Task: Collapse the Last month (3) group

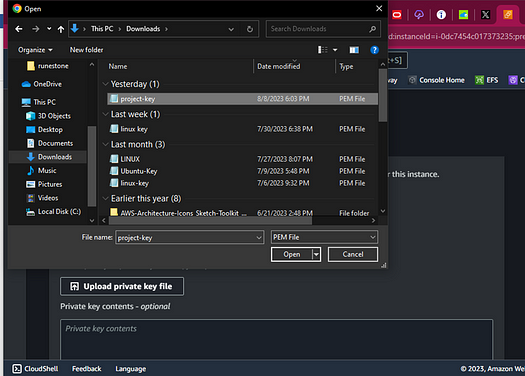Action: coord(105,144)
